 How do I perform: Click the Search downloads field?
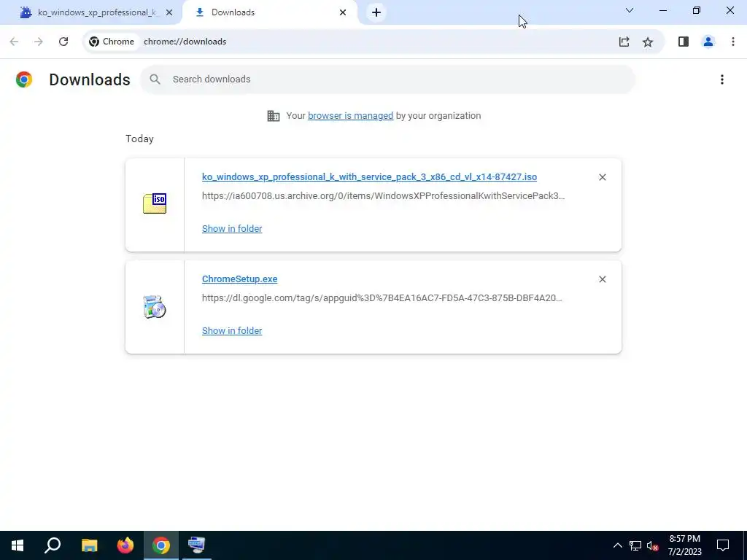387,79
